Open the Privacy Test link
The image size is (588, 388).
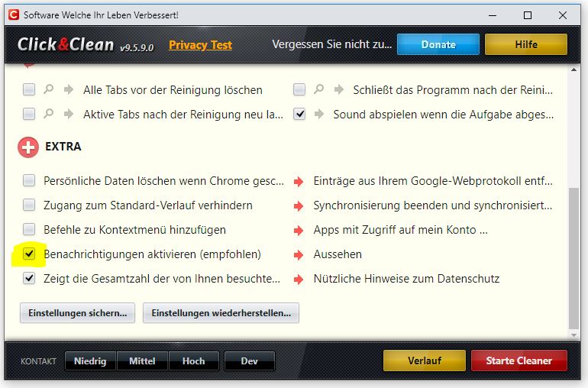(200, 45)
